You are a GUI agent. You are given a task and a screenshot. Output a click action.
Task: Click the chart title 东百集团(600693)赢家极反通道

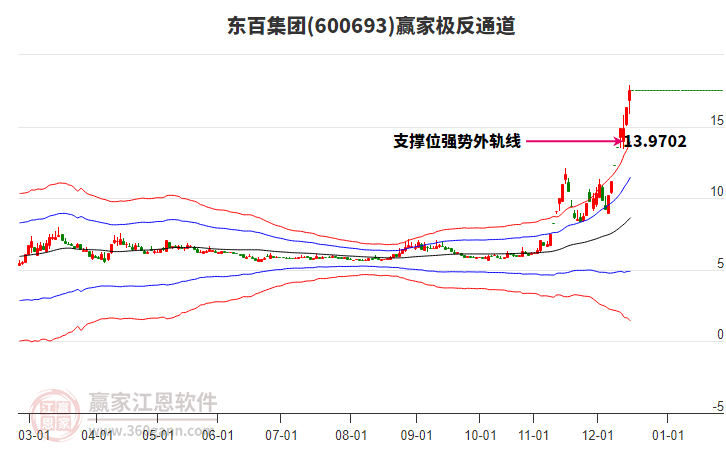(371, 25)
